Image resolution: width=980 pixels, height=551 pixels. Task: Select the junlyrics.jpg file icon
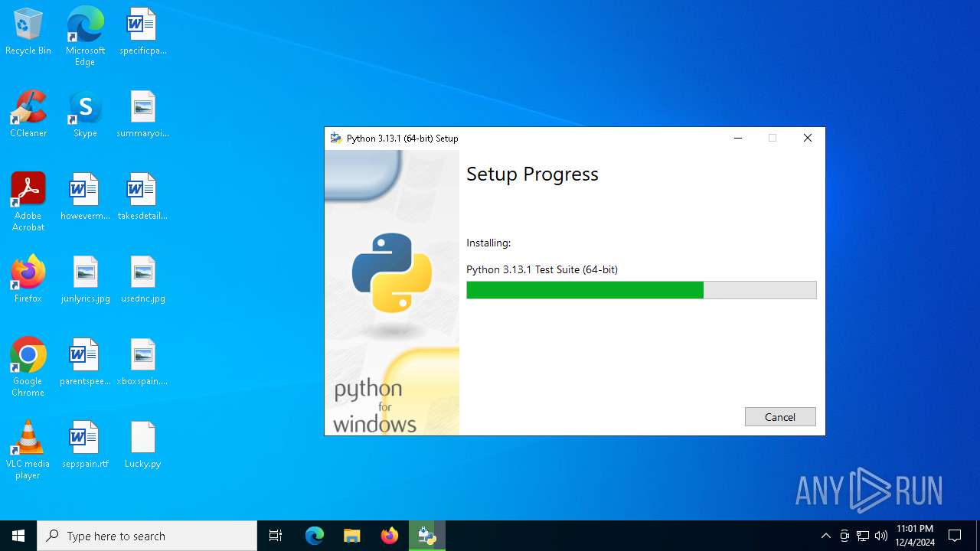pyautogui.click(x=85, y=279)
